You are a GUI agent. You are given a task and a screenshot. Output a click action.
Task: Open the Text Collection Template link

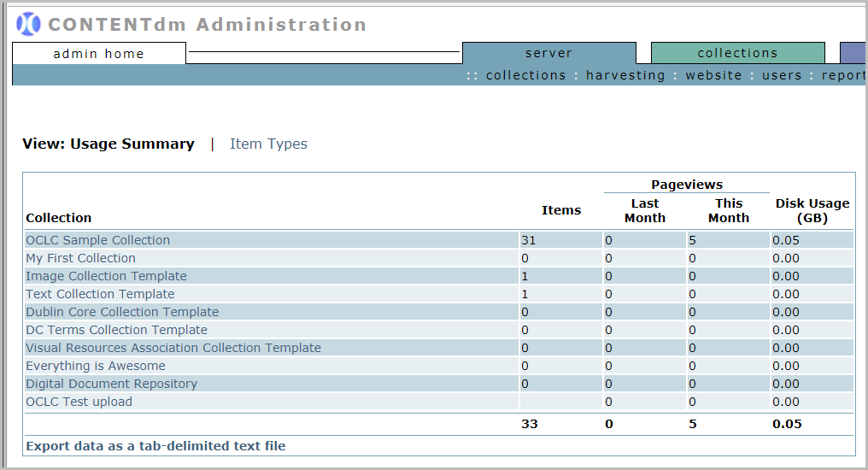pyautogui.click(x=100, y=294)
